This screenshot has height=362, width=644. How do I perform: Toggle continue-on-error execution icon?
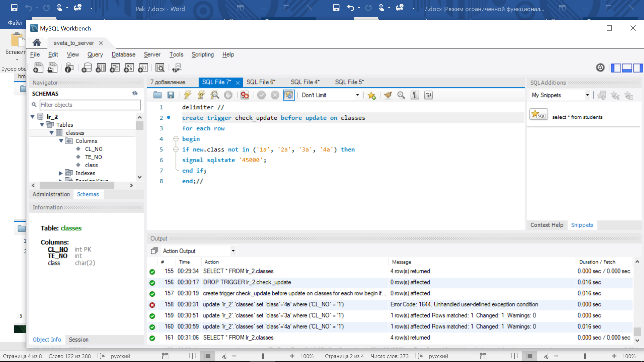[245, 95]
